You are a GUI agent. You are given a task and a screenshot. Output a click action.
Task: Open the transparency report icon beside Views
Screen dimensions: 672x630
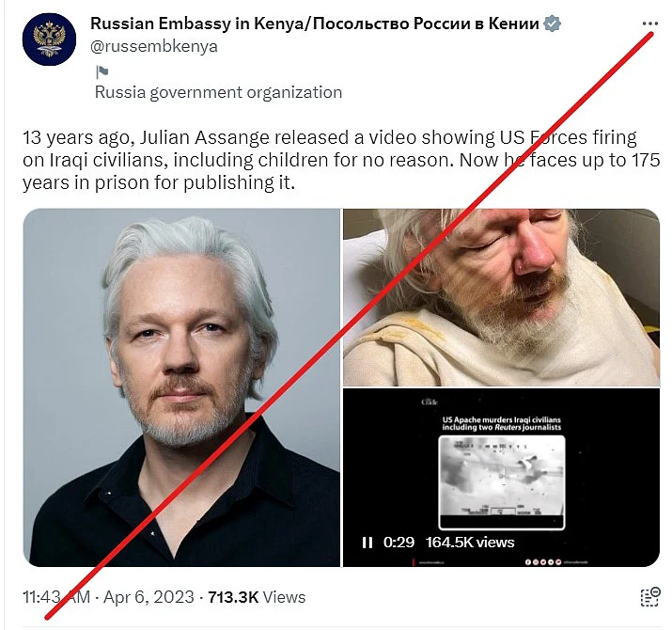click(650, 597)
